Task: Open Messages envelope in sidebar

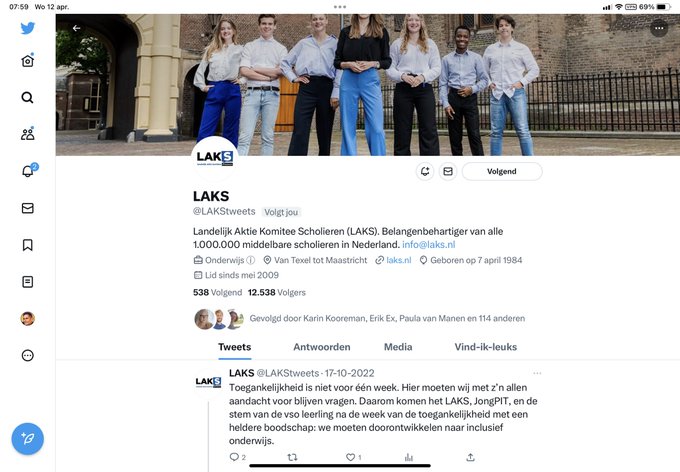Action: click(x=28, y=208)
